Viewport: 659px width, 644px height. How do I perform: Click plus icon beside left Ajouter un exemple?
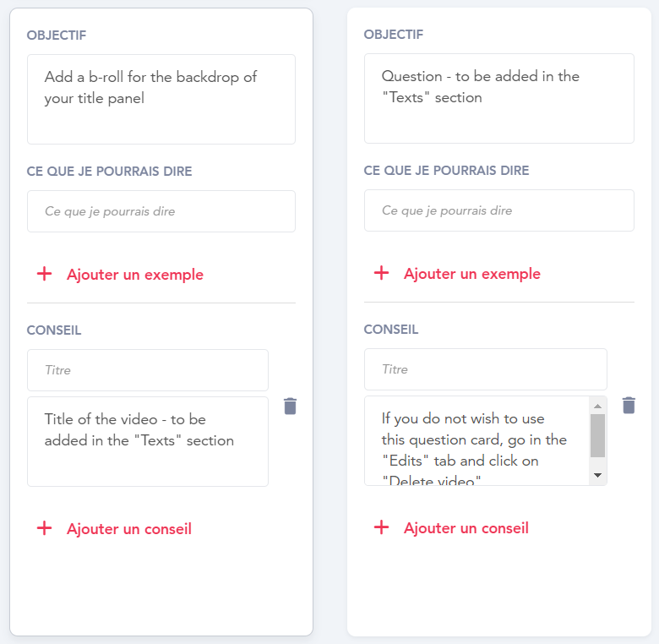point(44,274)
